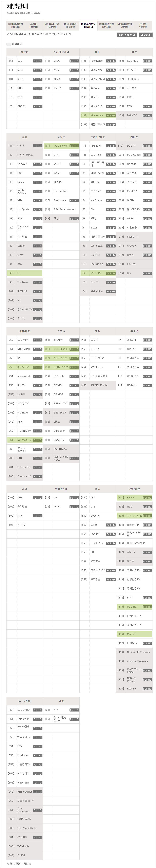Viewport: 156px width, 868px height.
Task: Click the Full HD badge next to KBS KIDS
Action: (x=147, y=61)
